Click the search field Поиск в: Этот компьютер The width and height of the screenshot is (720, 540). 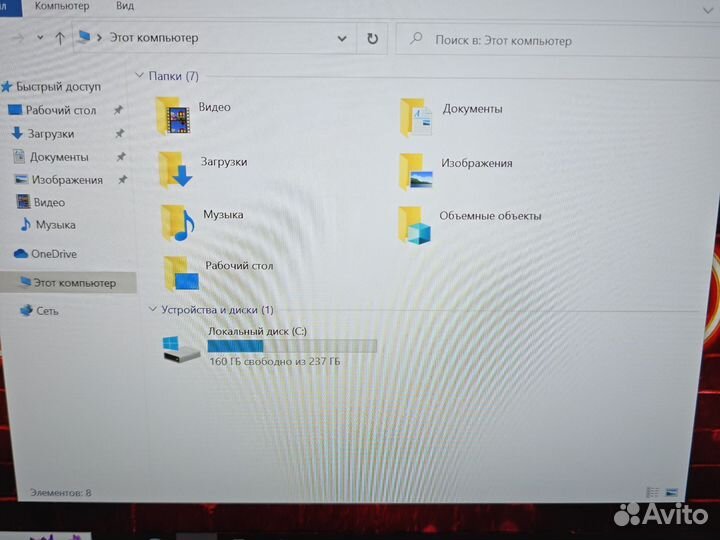coord(558,40)
